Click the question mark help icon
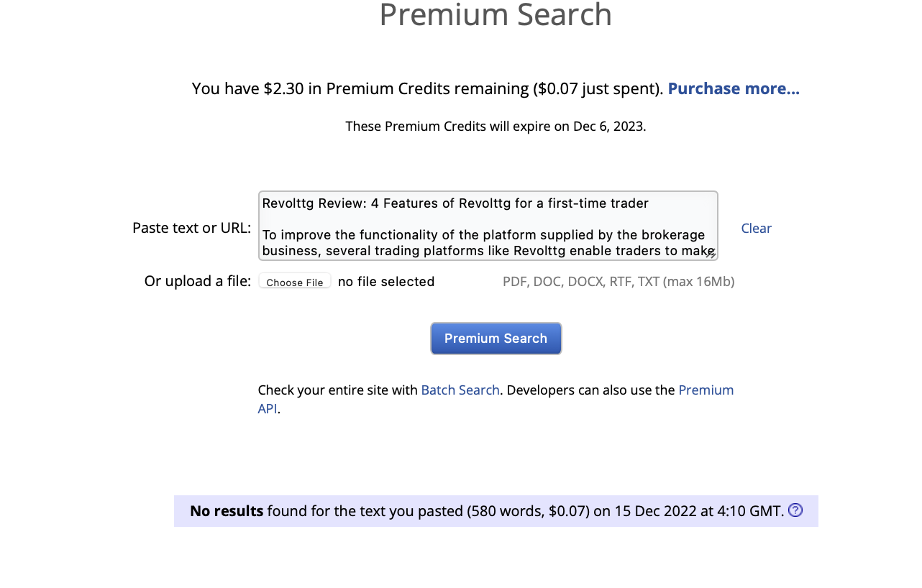This screenshot has height=588, width=922. click(x=795, y=510)
